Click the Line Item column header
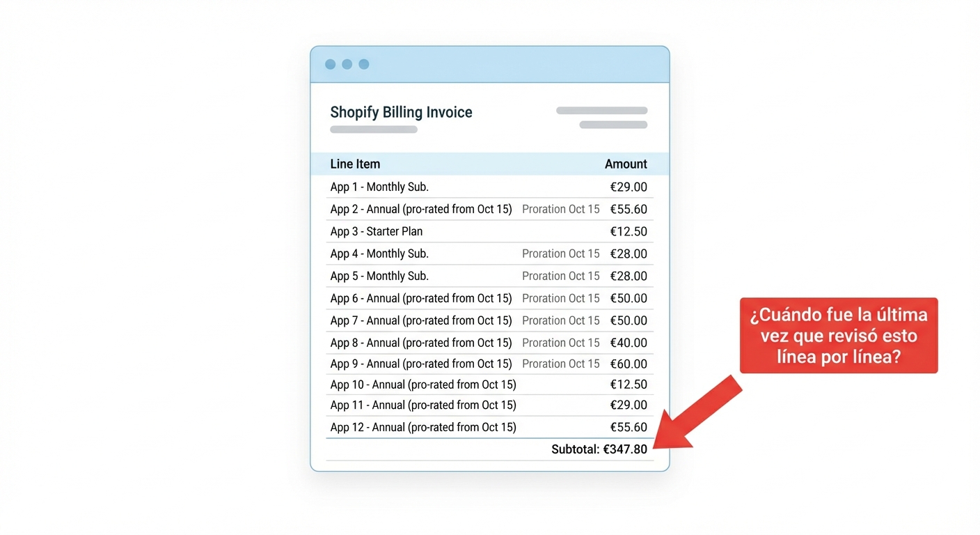980x535 pixels. (355, 164)
